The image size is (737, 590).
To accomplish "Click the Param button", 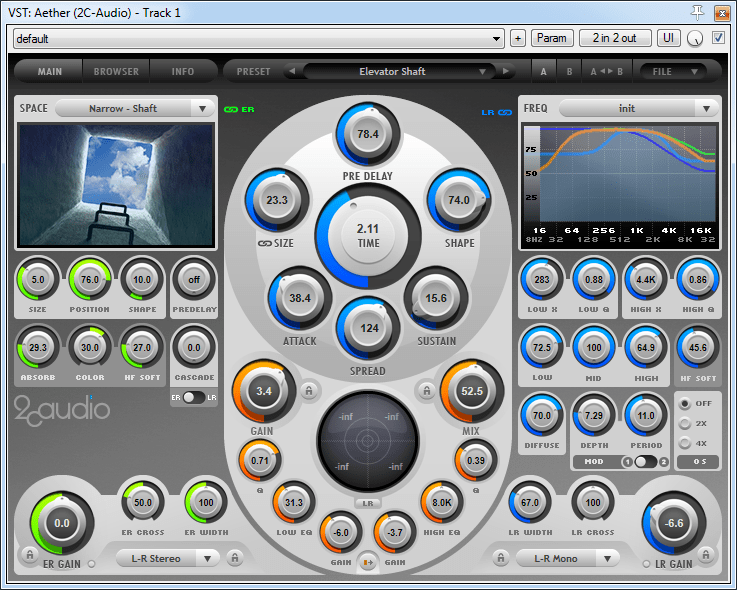I will click(552, 38).
